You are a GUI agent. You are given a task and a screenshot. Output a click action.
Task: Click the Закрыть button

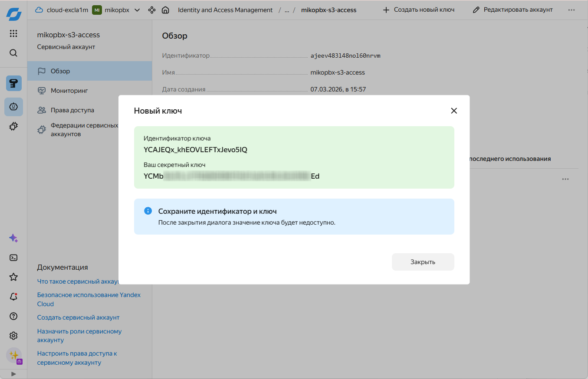(x=423, y=262)
